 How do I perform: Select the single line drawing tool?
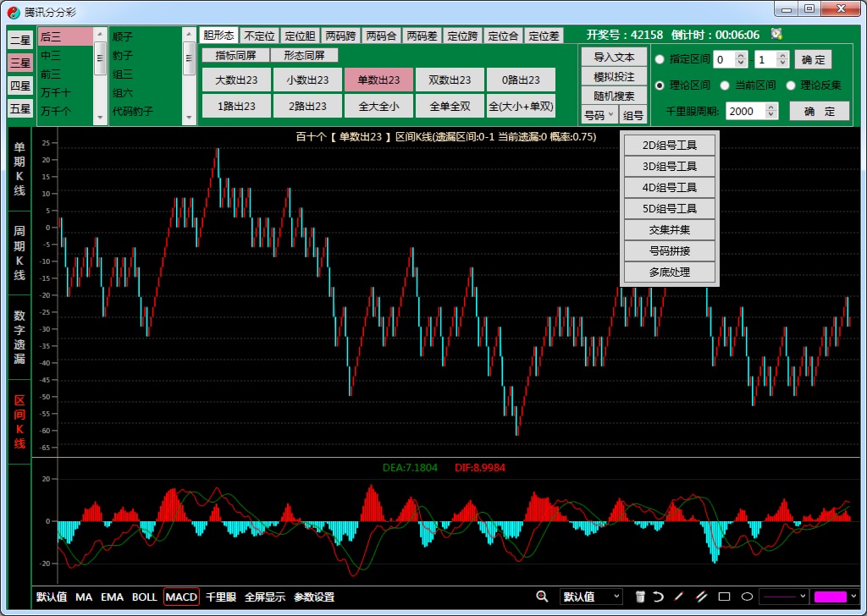click(x=679, y=597)
